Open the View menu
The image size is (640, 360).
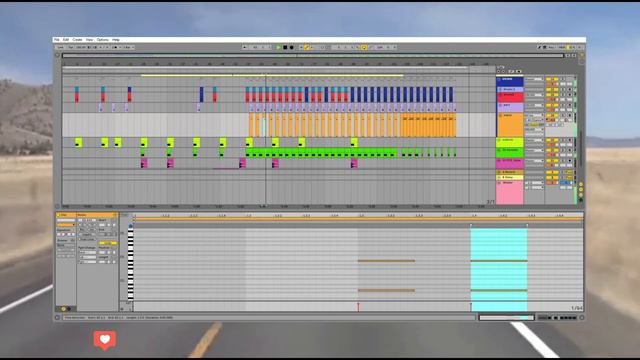[x=89, y=40]
